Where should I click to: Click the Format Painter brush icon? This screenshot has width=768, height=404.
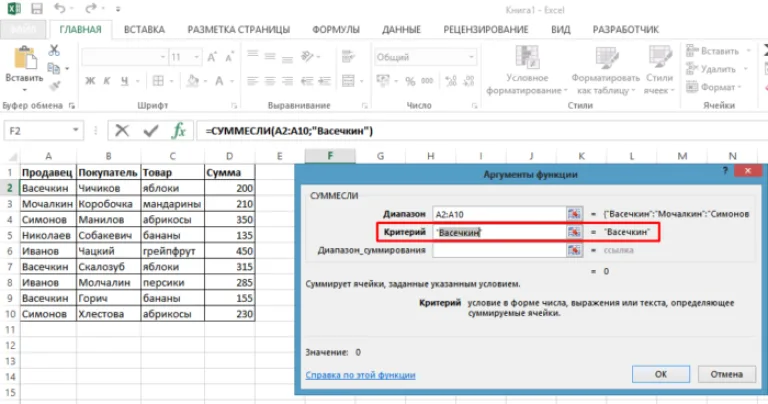tap(54, 86)
